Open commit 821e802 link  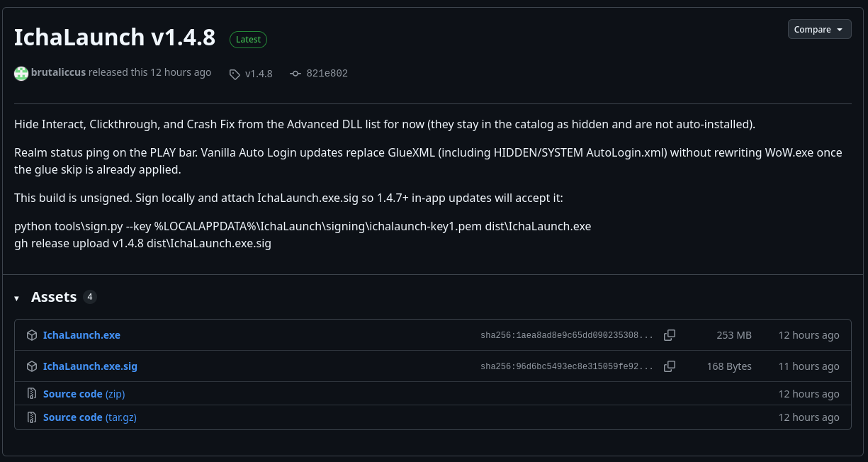coord(327,74)
